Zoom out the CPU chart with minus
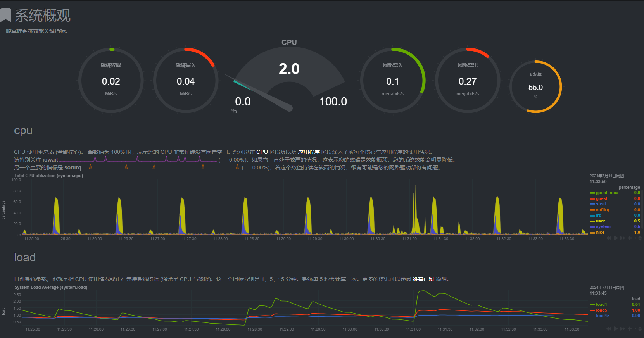This screenshot has width=644, height=338. pyautogui.click(x=635, y=238)
